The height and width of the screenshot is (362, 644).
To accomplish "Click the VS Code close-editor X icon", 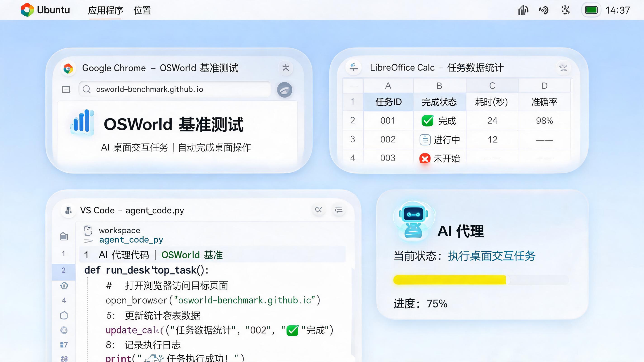I will click(x=319, y=210).
